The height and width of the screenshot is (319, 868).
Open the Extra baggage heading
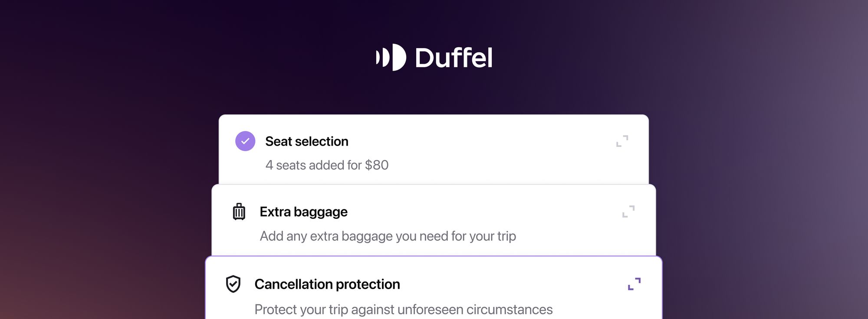click(x=303, y=212)
